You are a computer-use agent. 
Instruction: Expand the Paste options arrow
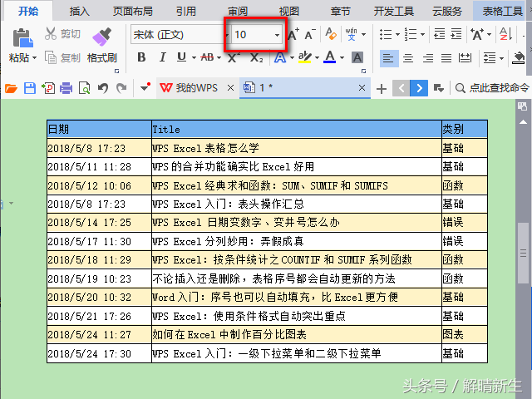pos(34,58)
